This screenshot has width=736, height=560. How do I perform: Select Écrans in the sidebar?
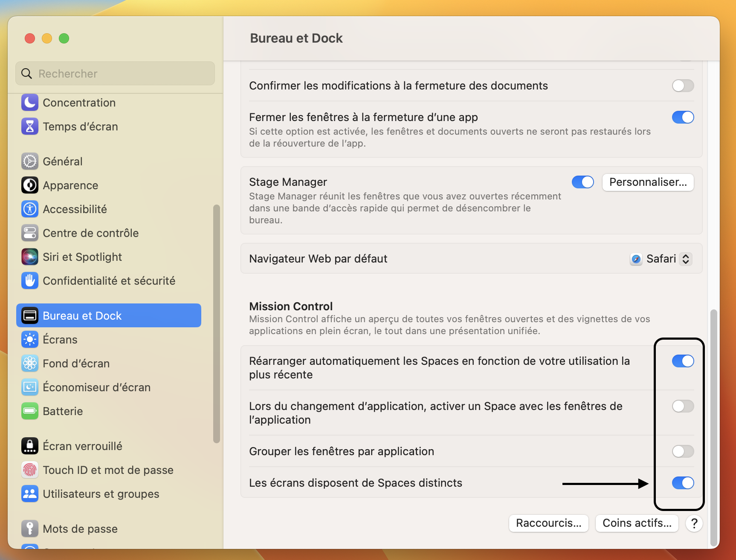coord(60,340)
